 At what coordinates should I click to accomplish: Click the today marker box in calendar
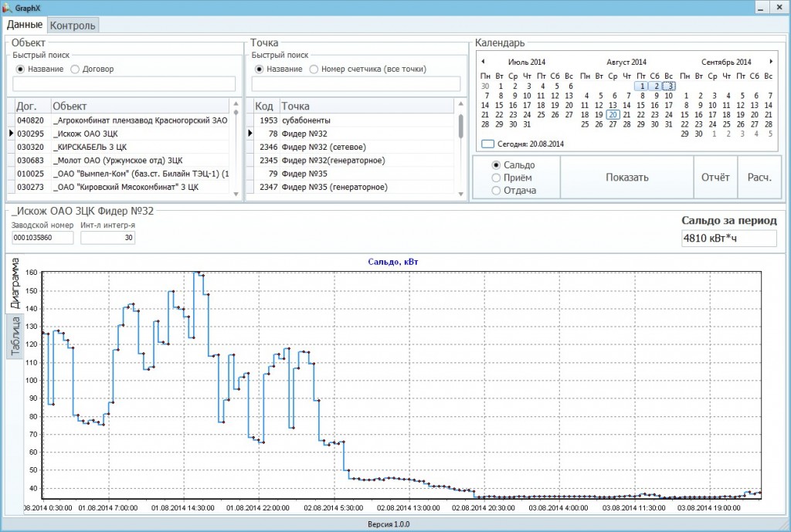487,144
